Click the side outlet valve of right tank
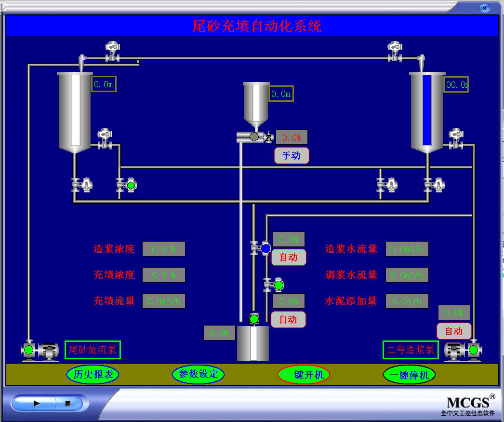This screenshot has width=504, height=422. (455, 138)
